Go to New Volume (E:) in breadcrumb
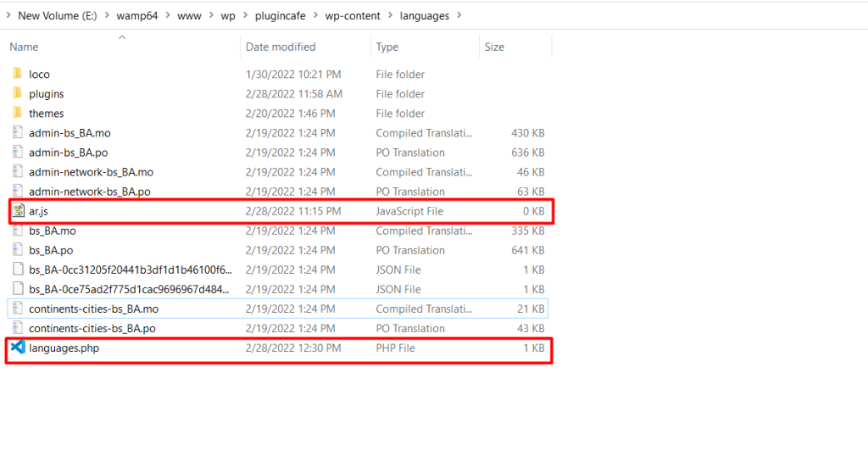Screen dimensions: 868x456 click(58, 15)
